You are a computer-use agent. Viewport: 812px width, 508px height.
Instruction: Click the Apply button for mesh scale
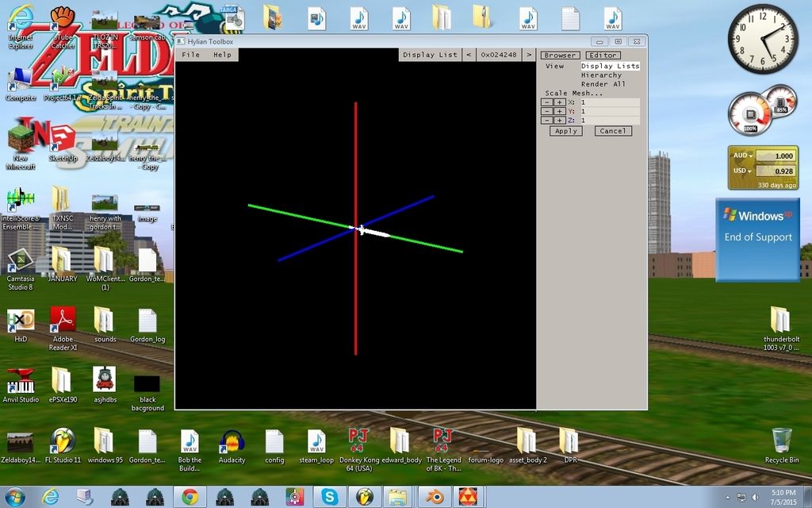coord(565,131)
